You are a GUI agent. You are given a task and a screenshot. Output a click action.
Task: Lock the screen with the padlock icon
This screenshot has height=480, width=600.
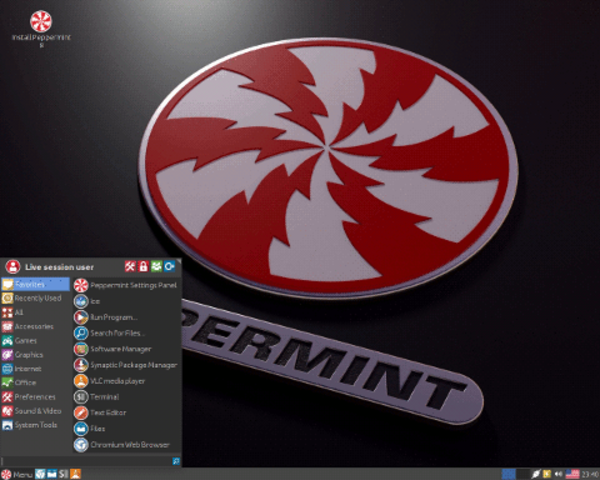[x=143, y=266]
